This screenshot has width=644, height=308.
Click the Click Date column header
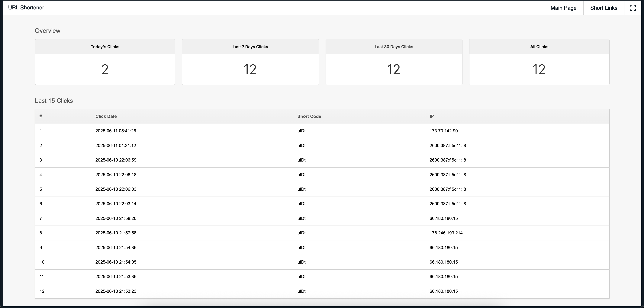(106, 116)
